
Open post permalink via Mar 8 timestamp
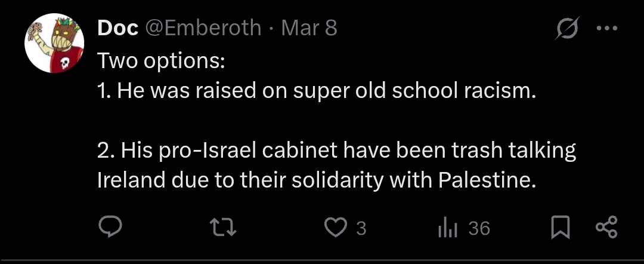309,28
